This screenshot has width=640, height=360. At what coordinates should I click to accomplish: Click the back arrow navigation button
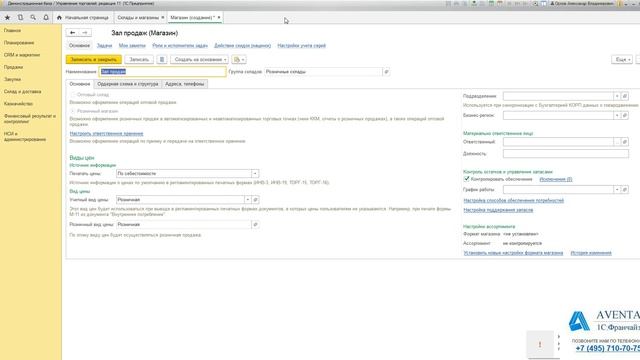click(x=73, y=33)
